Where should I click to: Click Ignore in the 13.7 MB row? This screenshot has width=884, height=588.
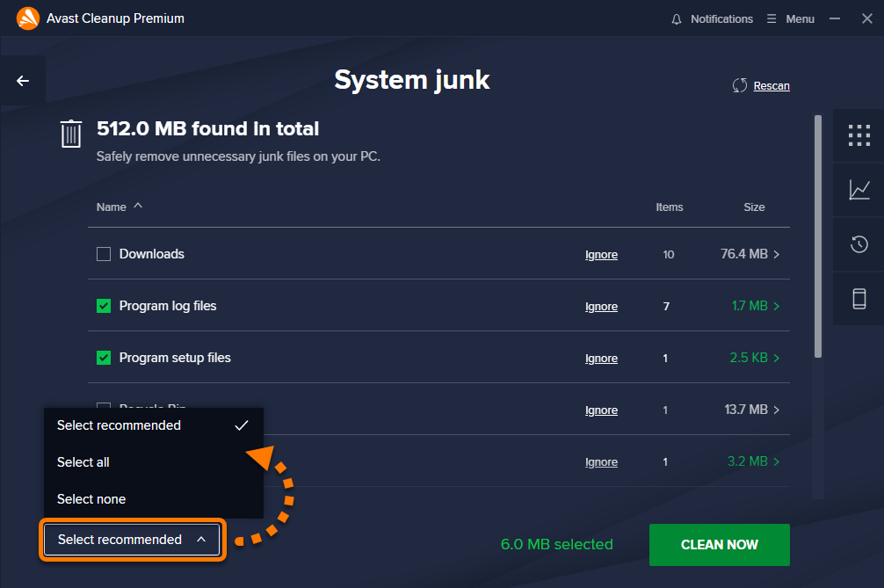tap(601, 410)
